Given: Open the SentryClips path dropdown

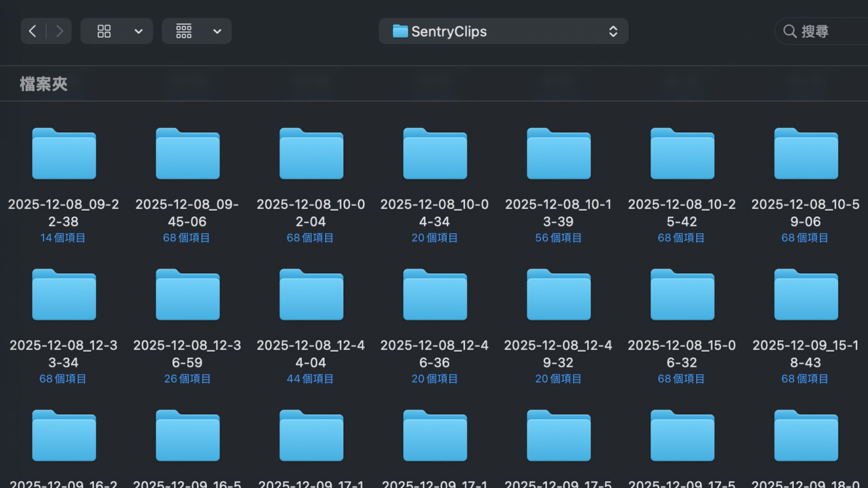Looking at the screenshot, I should [503, 31].
